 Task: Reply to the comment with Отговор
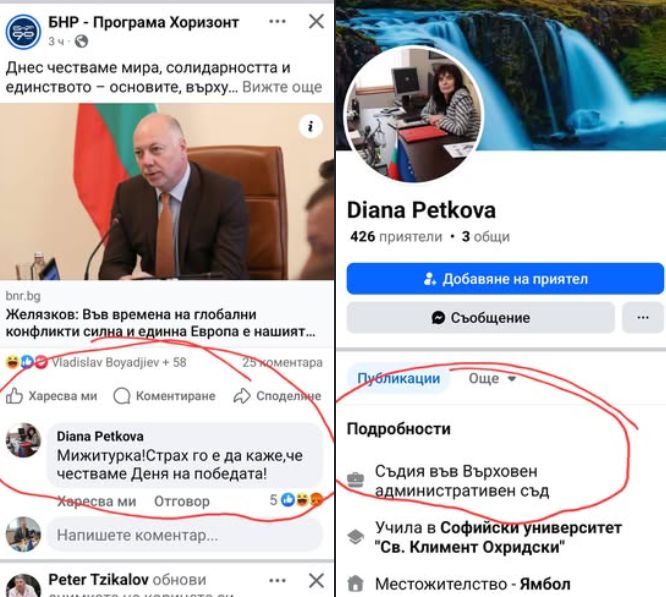tap(182, 501)
